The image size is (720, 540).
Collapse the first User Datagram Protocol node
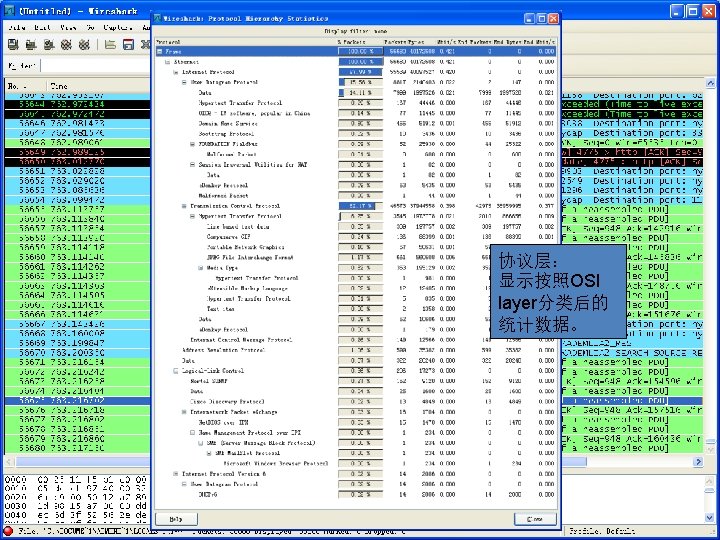pyautogui.click(x=184, y=83)
